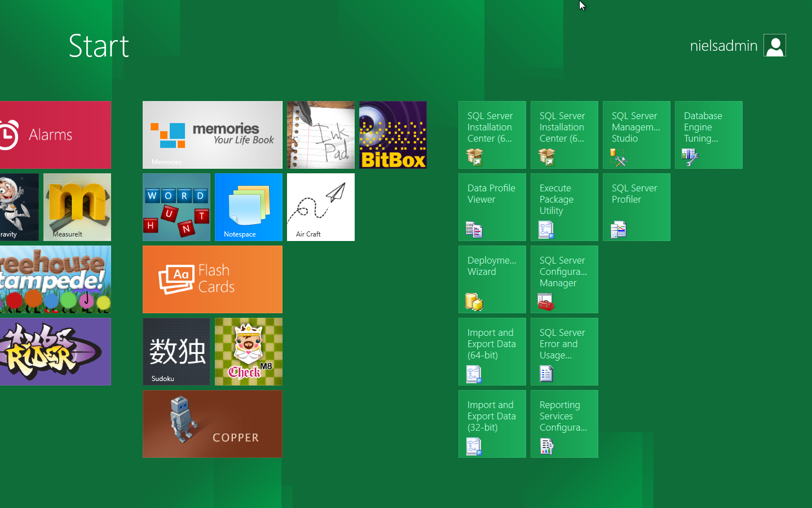The height and width of the screenshot is (508, 812).
Task: Open first SQL Server Installation Center tile
Action: pos(492,135)
